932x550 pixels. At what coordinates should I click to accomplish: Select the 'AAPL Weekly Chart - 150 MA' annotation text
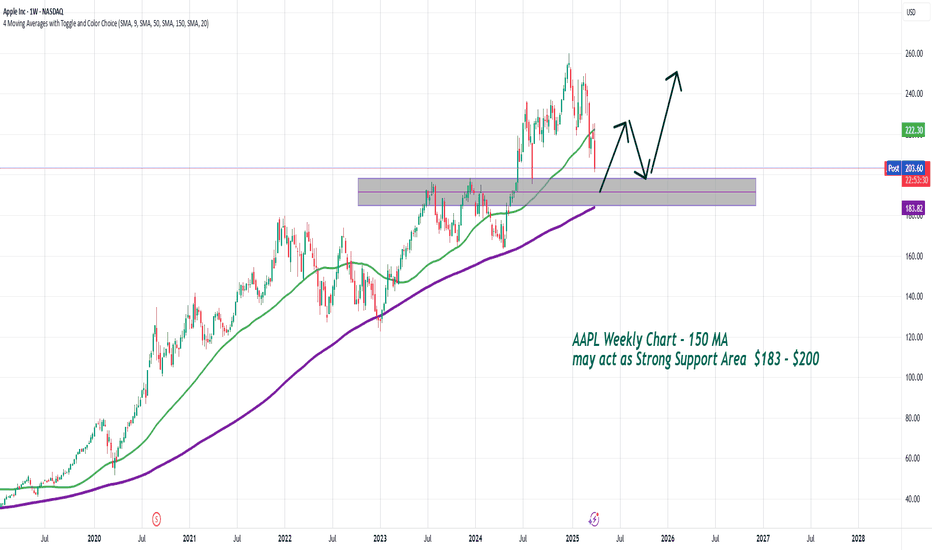[650, 340]
